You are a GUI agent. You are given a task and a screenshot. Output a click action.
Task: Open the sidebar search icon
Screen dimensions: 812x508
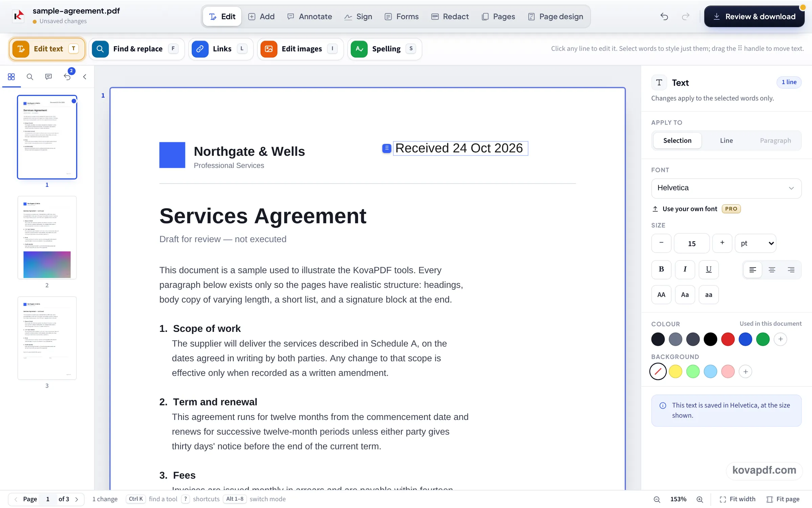click(30, 77)
